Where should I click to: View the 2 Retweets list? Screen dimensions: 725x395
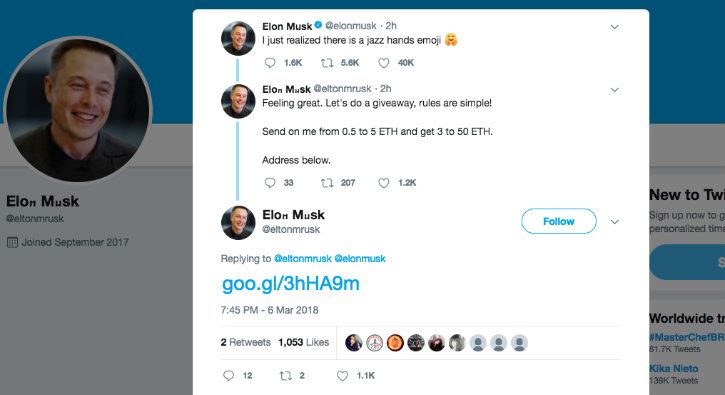(246, 342)
